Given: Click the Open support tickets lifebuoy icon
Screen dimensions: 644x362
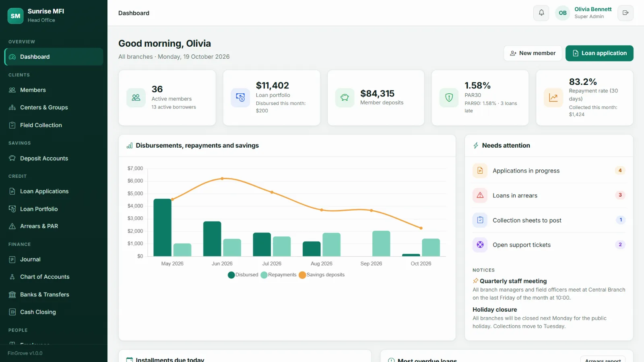Looking at the screenshot, I should (x=480, y=245).
